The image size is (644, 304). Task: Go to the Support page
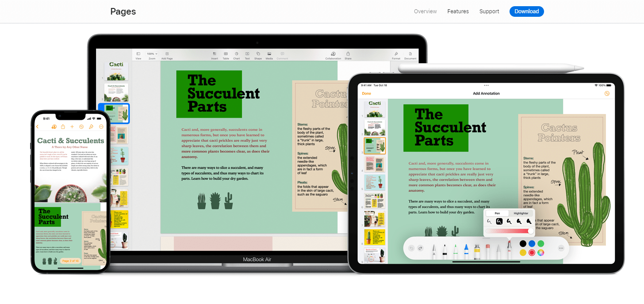point(489,11)
